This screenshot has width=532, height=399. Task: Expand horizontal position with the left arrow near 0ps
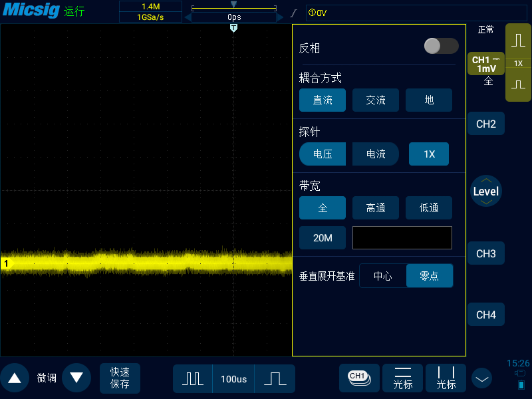point(190,18)
